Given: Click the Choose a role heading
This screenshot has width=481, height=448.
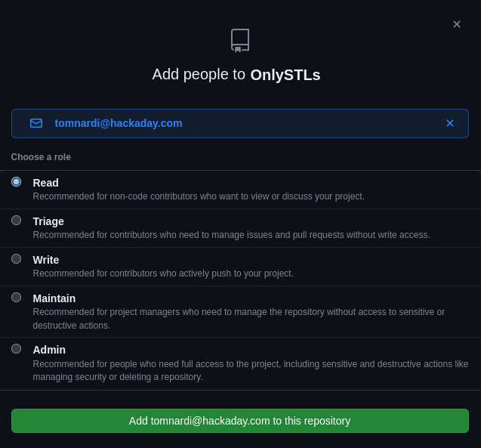Looking at the screenshot, I should click(41, 157).
